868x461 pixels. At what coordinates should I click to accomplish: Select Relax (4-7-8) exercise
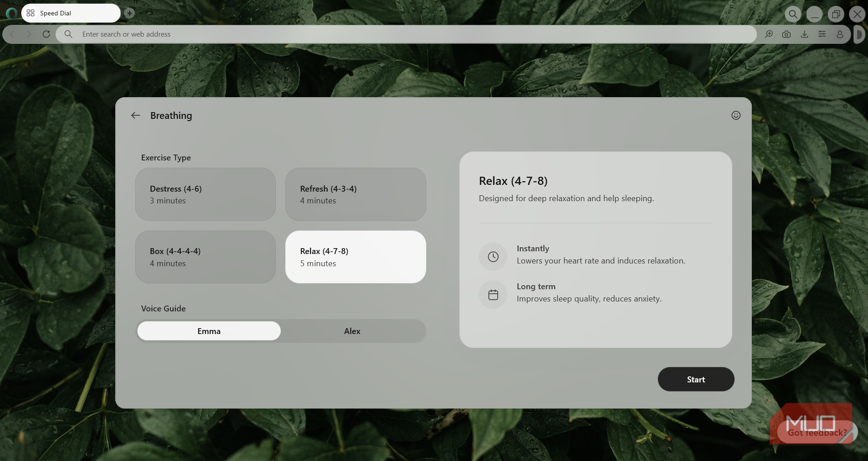[356, 257]
